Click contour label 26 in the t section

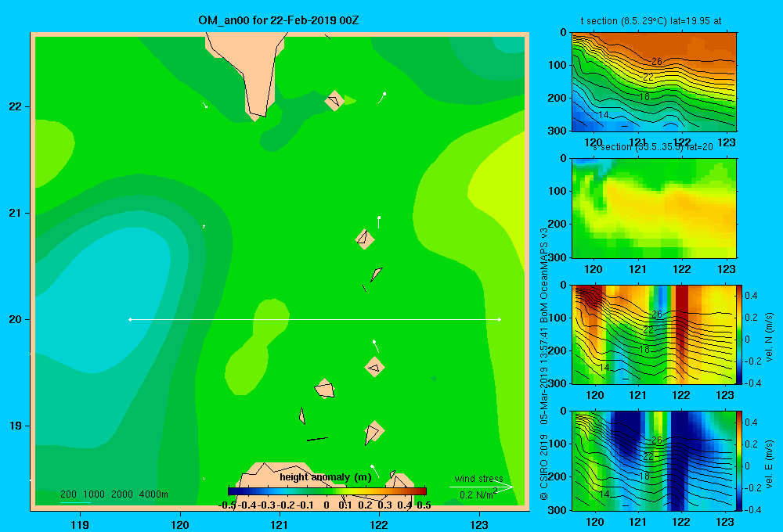(657, 61)
